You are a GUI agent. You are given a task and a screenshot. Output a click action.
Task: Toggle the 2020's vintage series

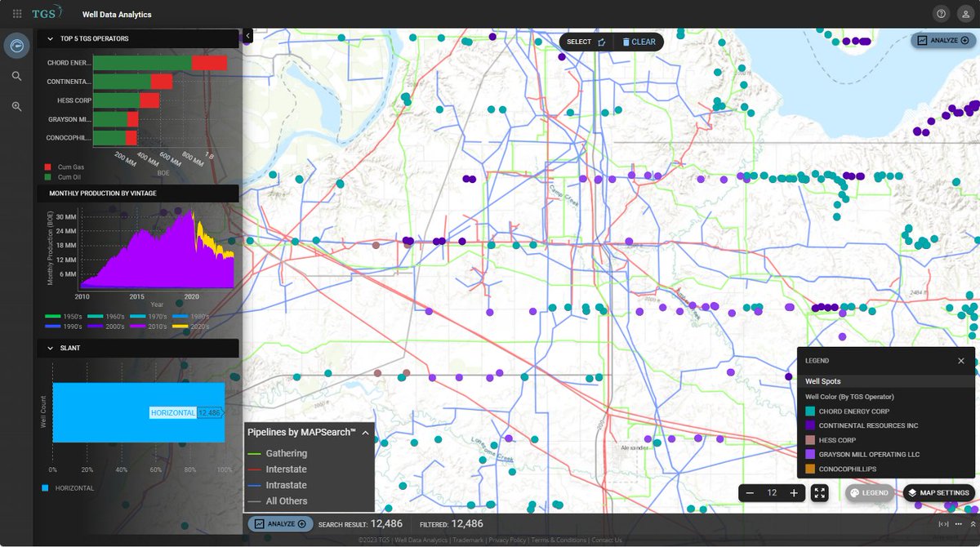tap(192, 326)
